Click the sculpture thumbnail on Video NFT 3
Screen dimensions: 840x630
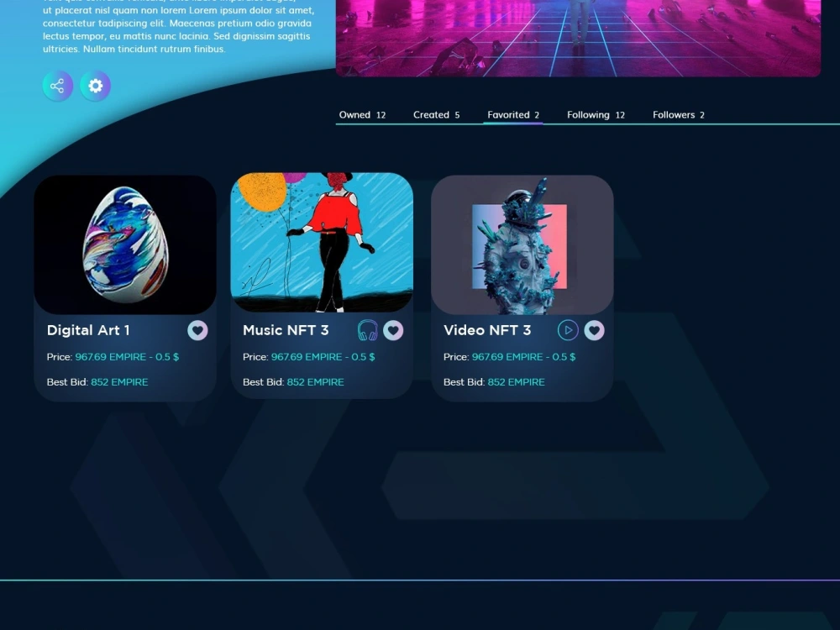(522, 244)
